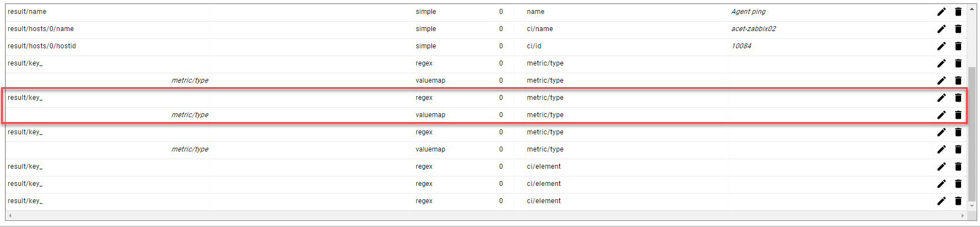Click the vertical scrollbar up arrow
Viewport: 980px width, 227px height.
click(x=972, y=9)
